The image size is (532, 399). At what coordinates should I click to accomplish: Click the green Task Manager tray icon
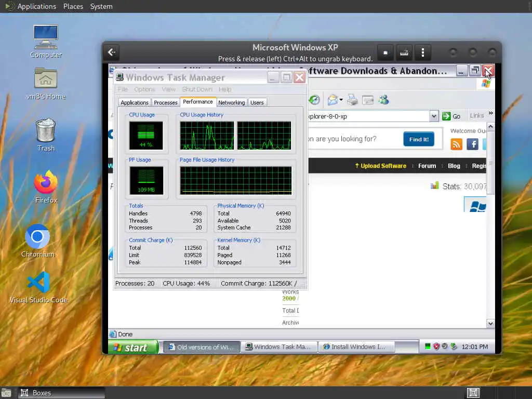point(428,347)
